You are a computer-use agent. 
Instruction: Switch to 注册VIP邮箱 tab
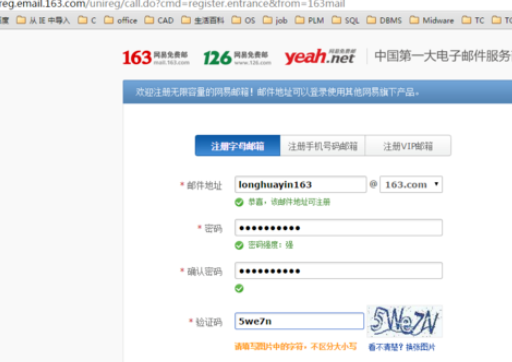tap(408, 146)
